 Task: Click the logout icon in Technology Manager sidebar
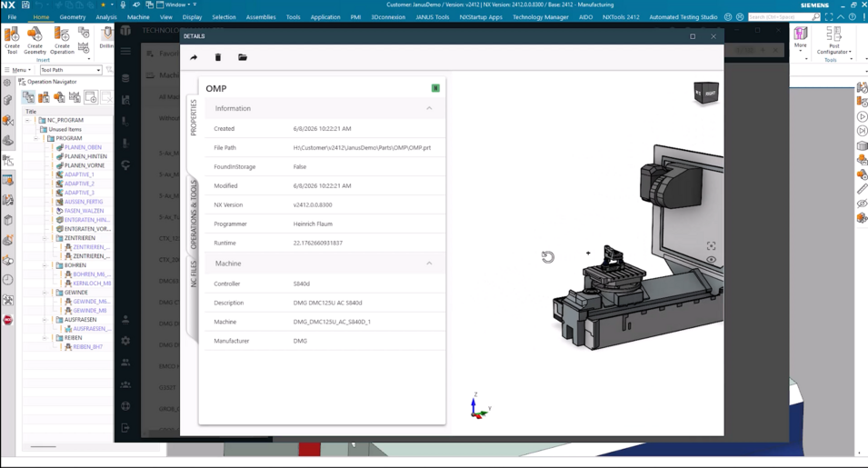tap(125, 428)
